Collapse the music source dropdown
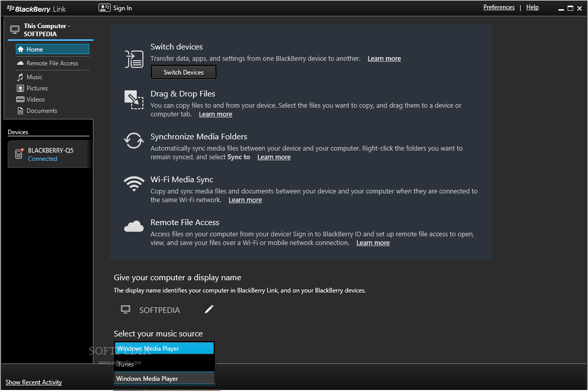Screen dimensions: 588x391 pos(164,349)
